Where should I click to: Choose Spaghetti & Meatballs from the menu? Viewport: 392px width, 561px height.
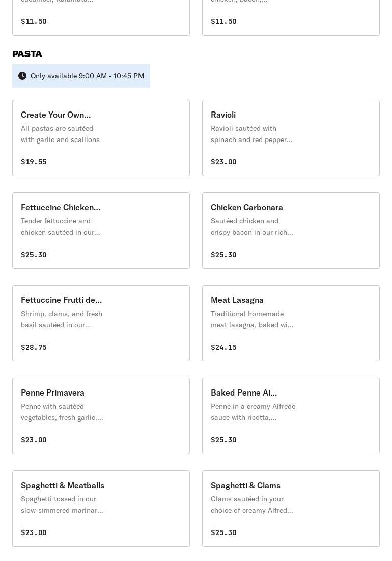click(101, 509)
